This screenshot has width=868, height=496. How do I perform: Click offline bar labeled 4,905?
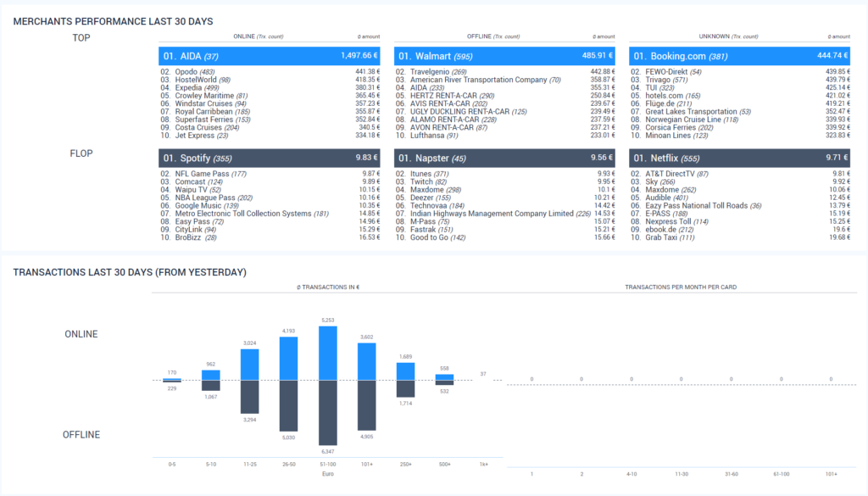tap(366, 405)
